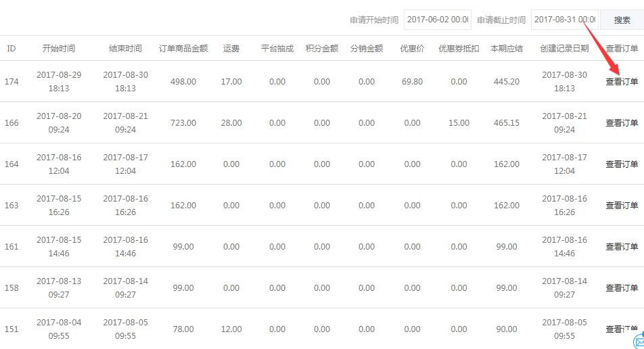
Task: Select the 15.00 coupon deduction cell
Action: pos(459,123)
